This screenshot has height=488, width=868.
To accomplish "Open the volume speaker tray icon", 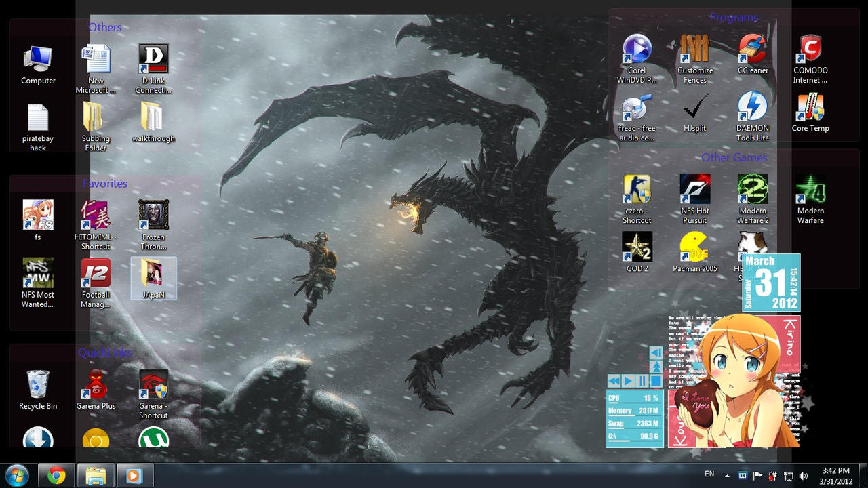I will 804,476.
